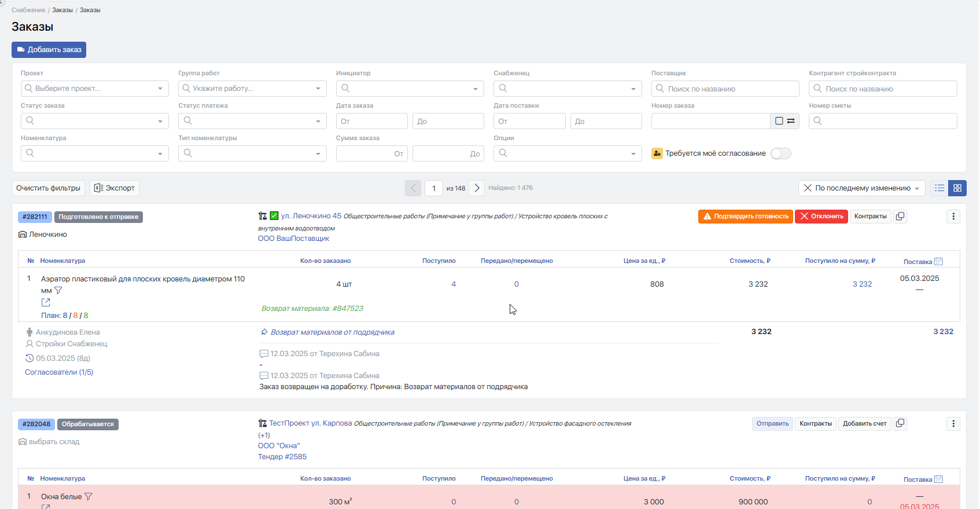Open Заказы breadcrumb link
The width and height of the screenshot is (980, 509).
(62, 10)
